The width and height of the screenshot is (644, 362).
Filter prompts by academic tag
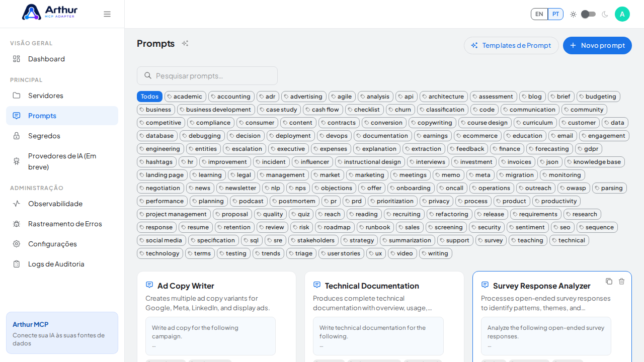185,97
